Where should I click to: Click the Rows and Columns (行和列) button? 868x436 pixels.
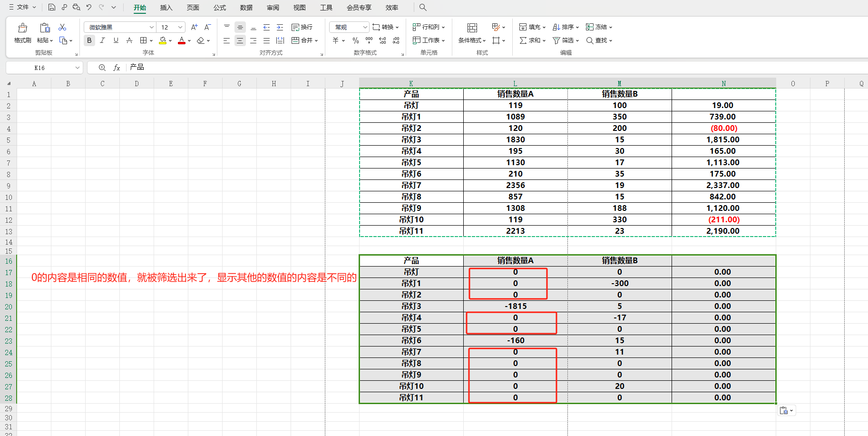coord(429,27)
